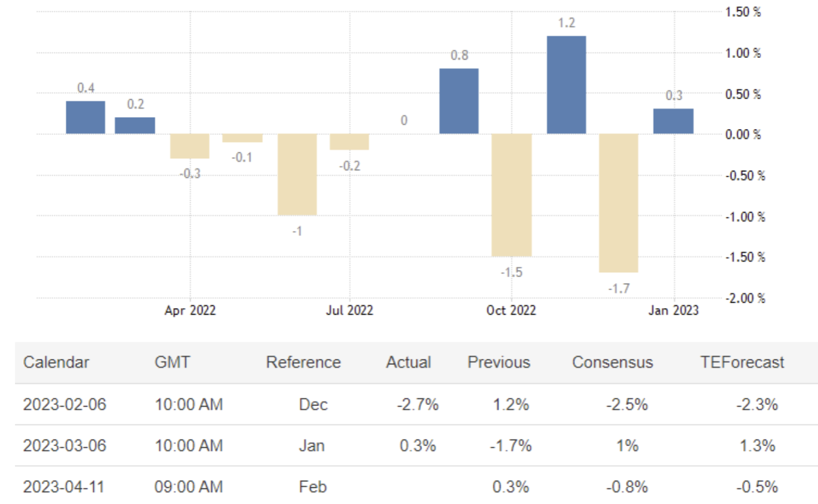The height and width of the screenshot is (504, 818).
Task: Click the blue bar labeled 0.8
Action: [459, 101]
